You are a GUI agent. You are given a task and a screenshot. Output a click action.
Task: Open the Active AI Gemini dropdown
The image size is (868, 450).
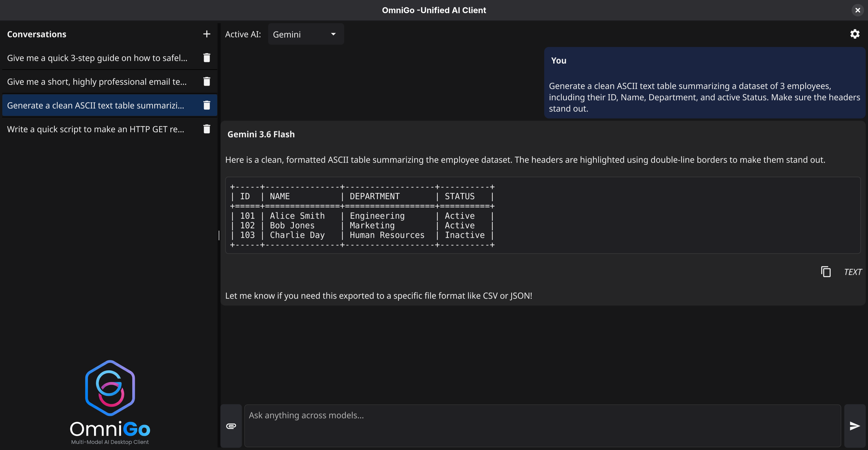click(306, 34)
